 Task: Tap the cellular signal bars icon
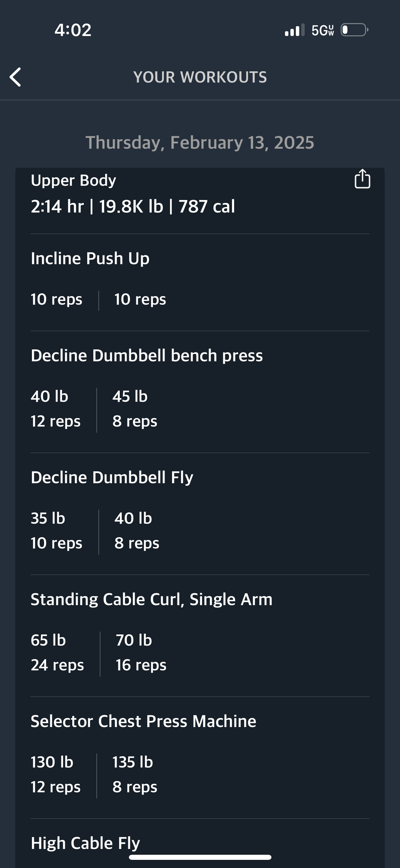coord(294,30)
